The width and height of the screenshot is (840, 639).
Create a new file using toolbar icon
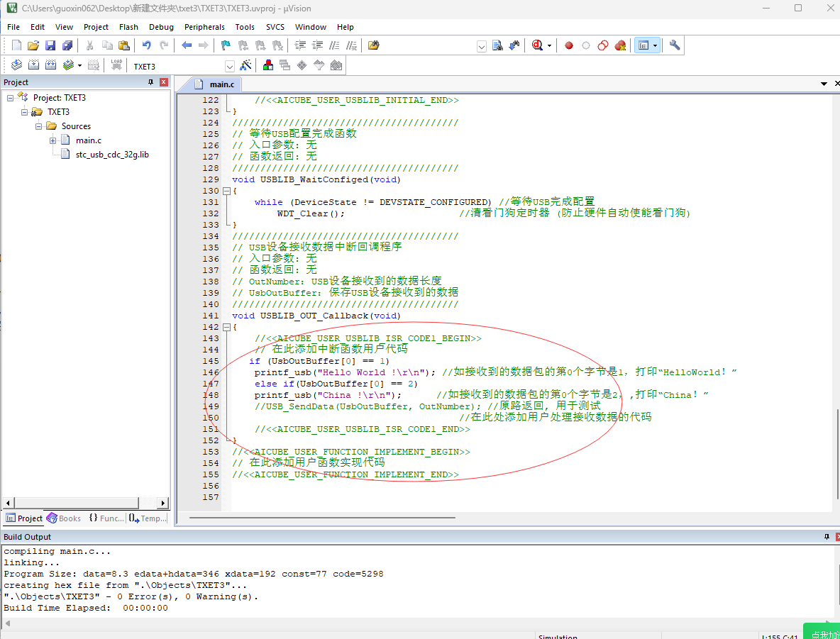(x=16, y=45)
